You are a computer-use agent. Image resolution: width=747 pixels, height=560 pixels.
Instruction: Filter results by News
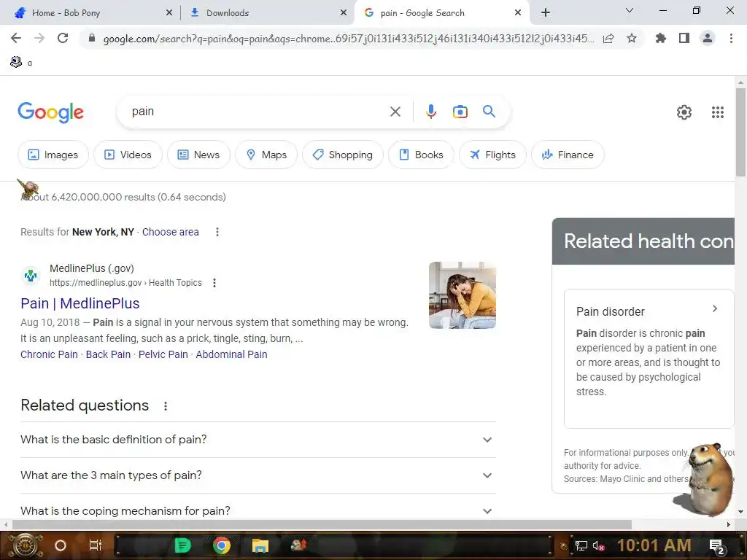[198, 155]
